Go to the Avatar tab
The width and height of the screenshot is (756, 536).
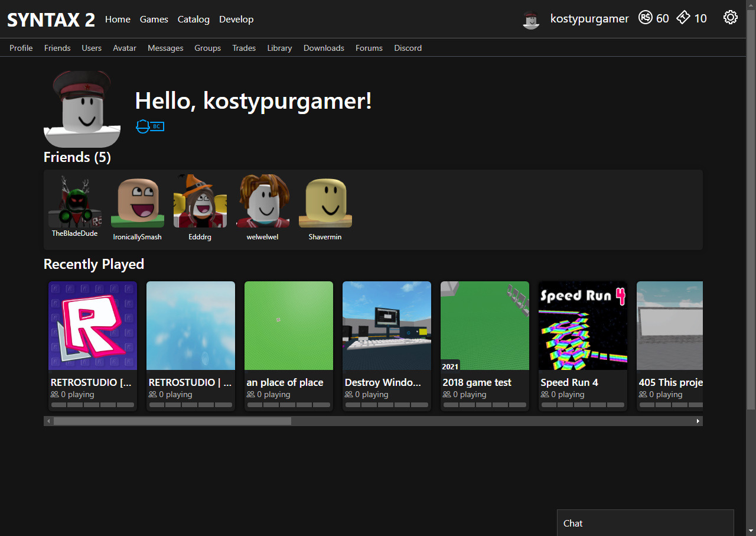pyautogui.click(x=125, y=48)
